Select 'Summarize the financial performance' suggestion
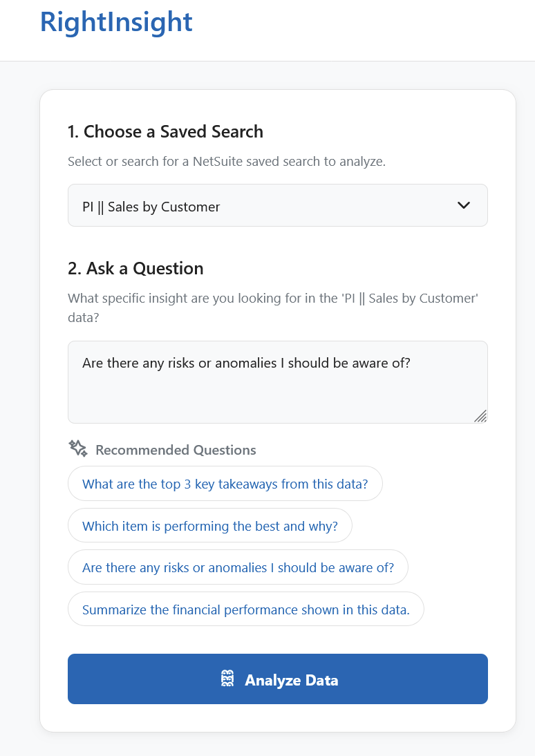 tap(245, 609)
